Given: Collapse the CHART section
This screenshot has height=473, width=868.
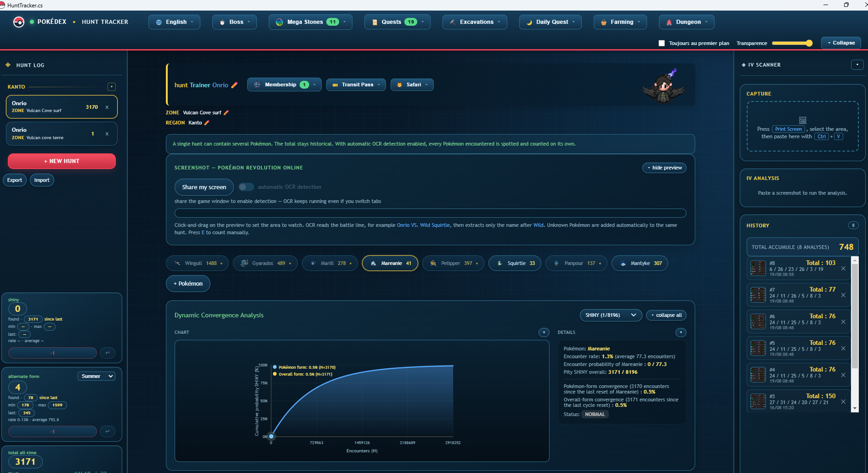Looking at the screenshot, I should 544,332.
